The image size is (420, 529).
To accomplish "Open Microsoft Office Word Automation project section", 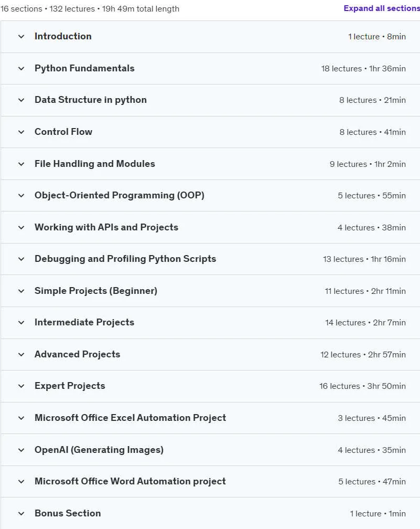I will 210,481.
